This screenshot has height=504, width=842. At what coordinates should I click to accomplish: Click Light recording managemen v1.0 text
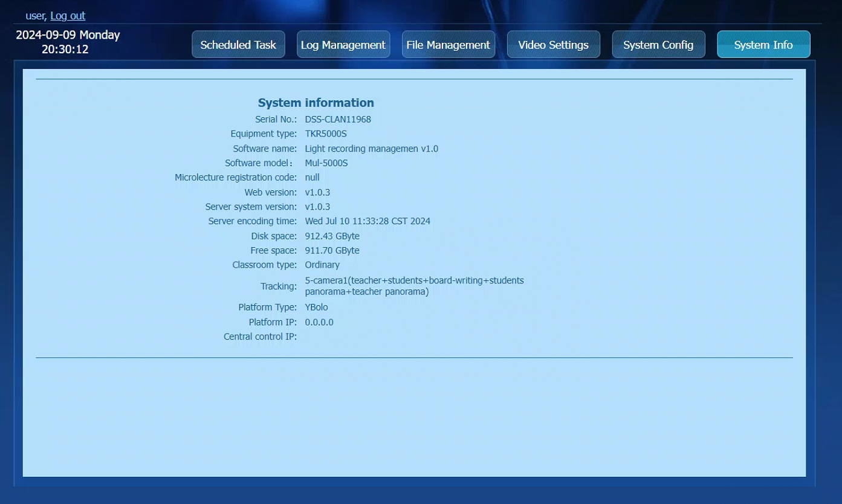[372, 149]
